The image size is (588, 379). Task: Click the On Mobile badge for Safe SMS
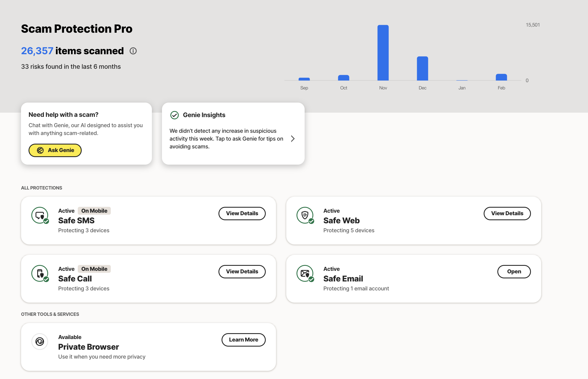pyautogui.click(x=94, y=211)
